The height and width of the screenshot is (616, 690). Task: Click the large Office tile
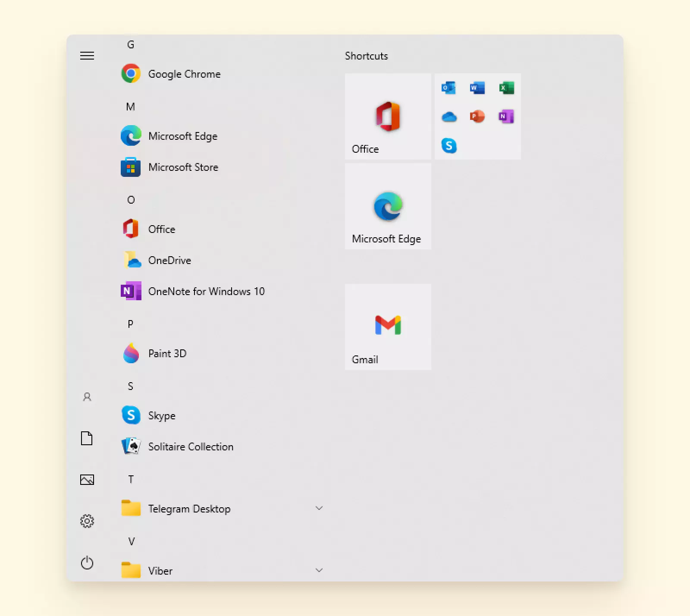click(x=388, y=116)
